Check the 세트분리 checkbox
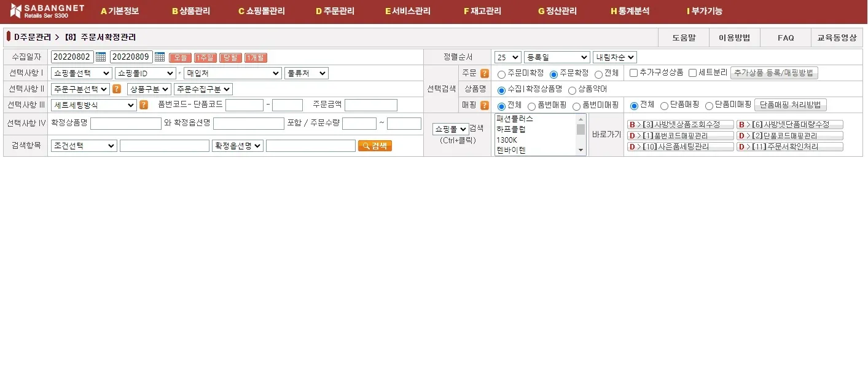Image resolution: width=868 pixels, height=369 pixels. (693, 73)
